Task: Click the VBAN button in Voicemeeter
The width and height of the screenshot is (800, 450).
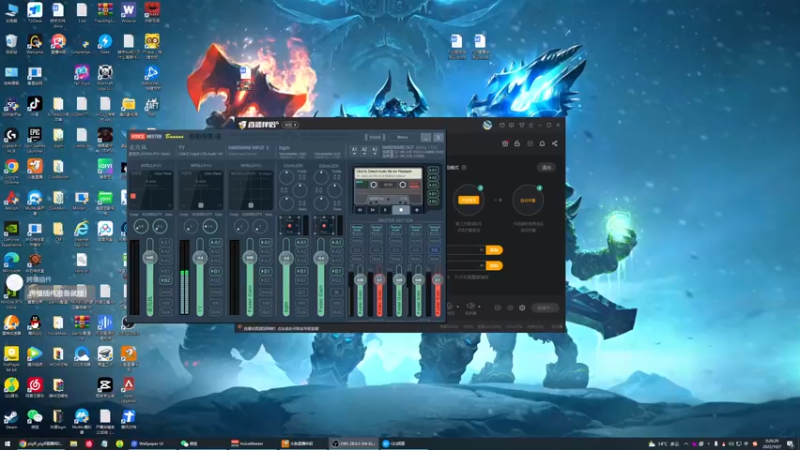Action: point(375,137)
